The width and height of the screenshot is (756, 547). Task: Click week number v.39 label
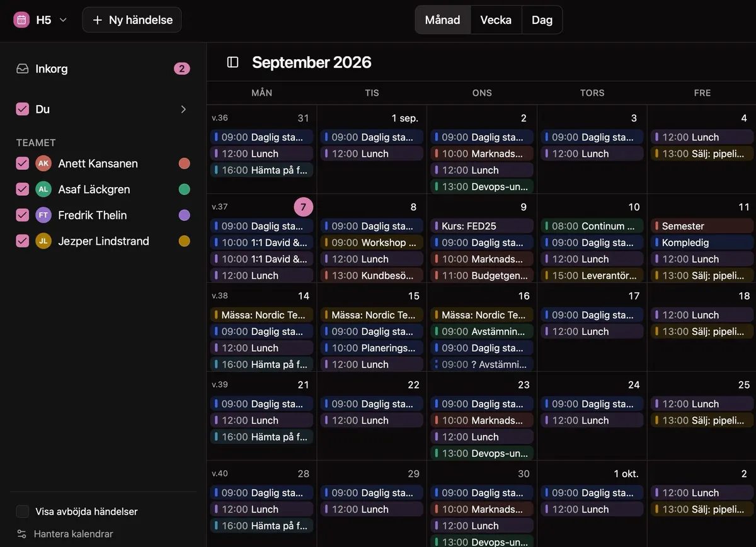(220, 385)
